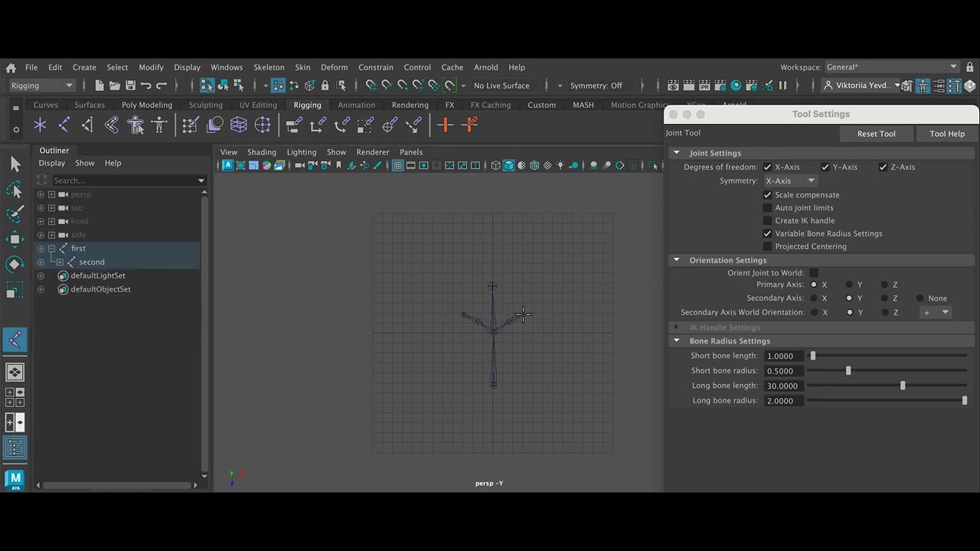Click the Reset Tool button
Image resolution: width=980 pixels, height=551 pixels.
pyautogui.click(x=876, y=134)
